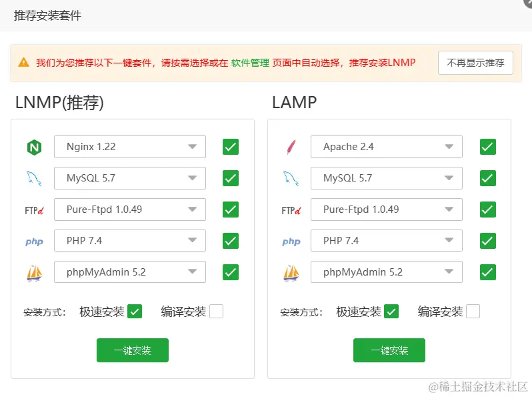Uncheck phpMyAdmin 5.2 in LAMP
The width and height of the screenshot is (532, 397).
coord(488,272)
